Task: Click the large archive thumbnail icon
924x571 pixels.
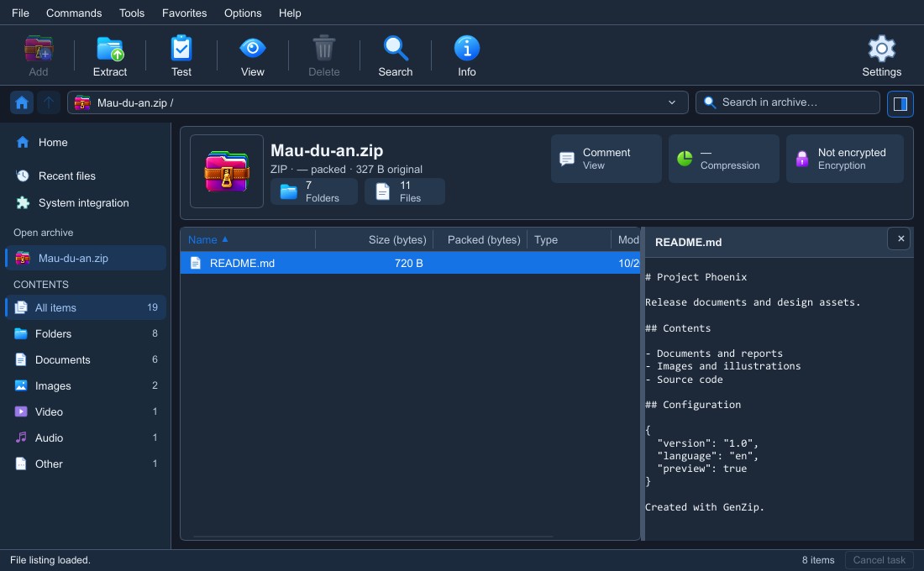Action: 227,171
